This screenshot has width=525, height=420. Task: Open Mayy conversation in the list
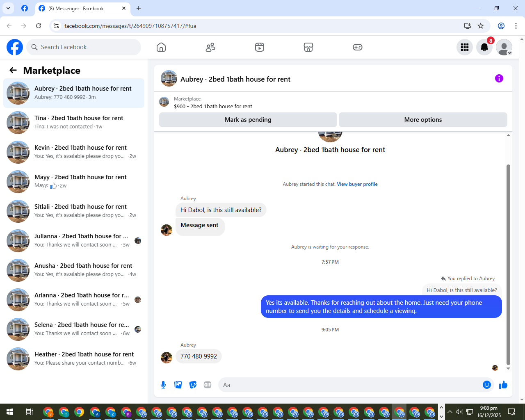[x=74, y=182]
